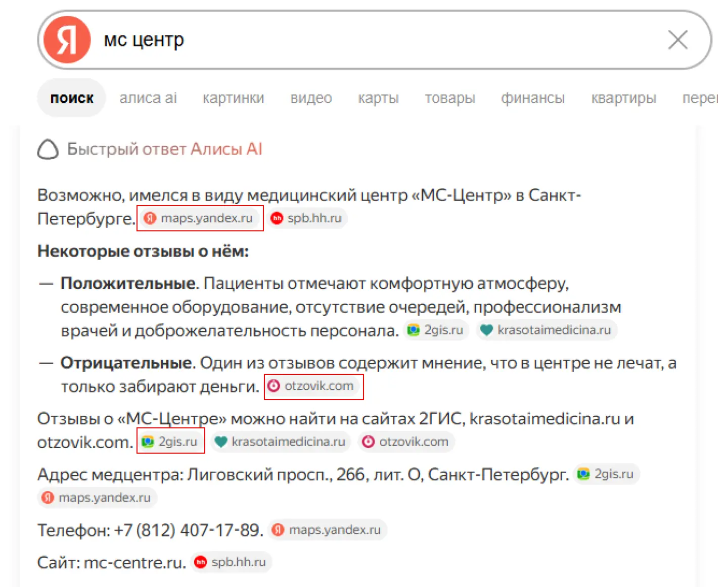728x587 pixels.
Task: Click the 'Некоторые отзывы о нём:' heading
Action: tap(143, 251)
